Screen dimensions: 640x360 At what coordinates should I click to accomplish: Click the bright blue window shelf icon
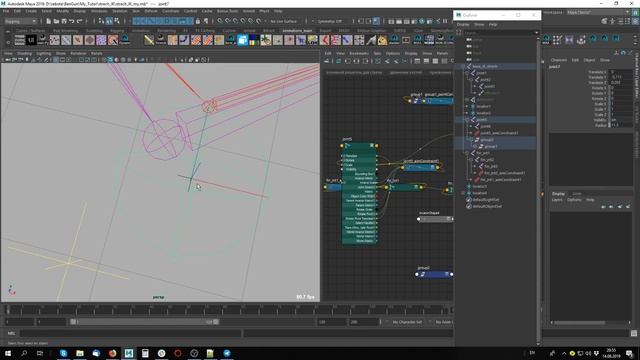point(242,40)
